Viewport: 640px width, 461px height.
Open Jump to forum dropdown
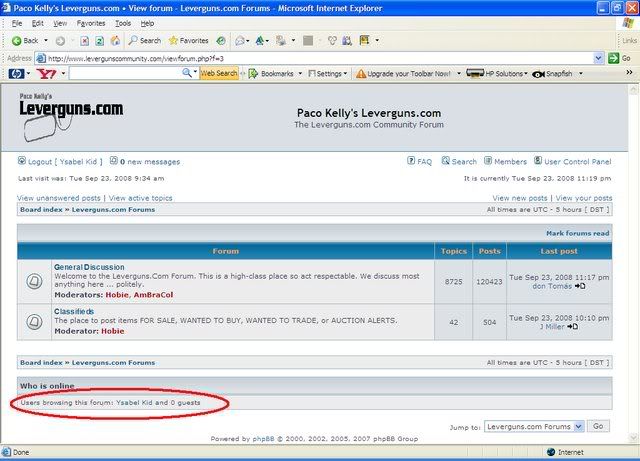point(534,427)
